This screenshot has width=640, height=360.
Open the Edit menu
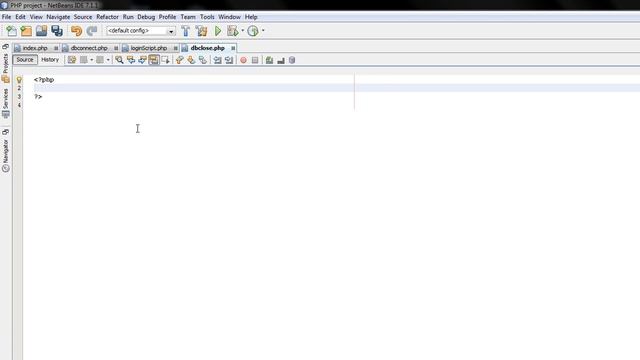(20, 17)
